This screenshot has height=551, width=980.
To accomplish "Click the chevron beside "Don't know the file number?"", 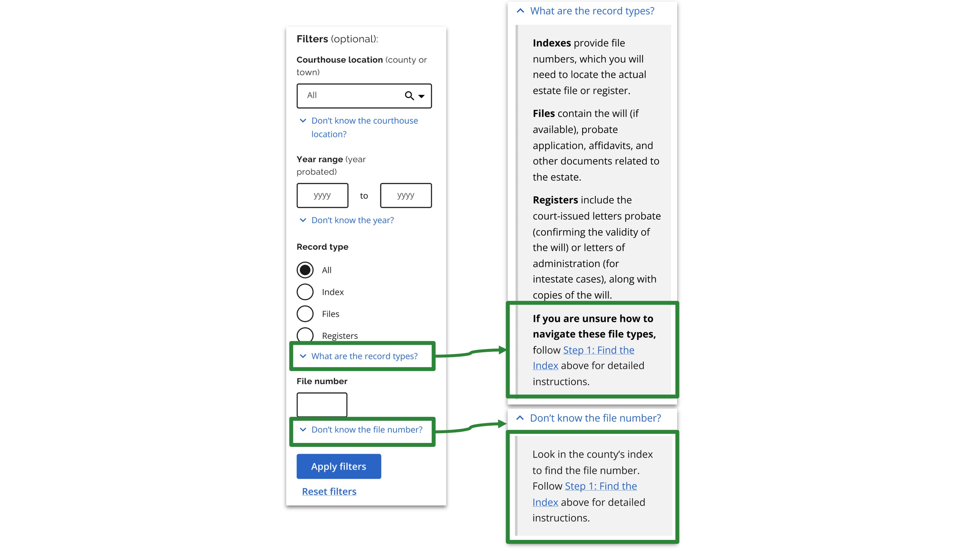I will (x=303, y=430).
